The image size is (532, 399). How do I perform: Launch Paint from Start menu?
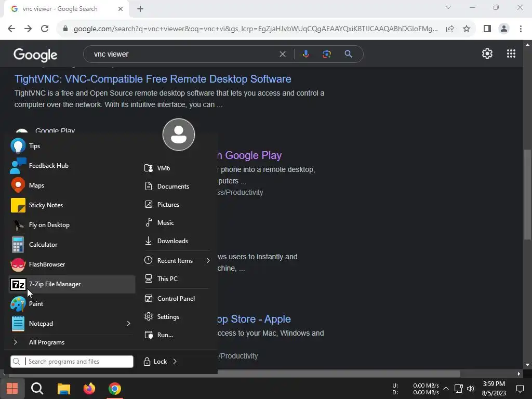point(72,303)
